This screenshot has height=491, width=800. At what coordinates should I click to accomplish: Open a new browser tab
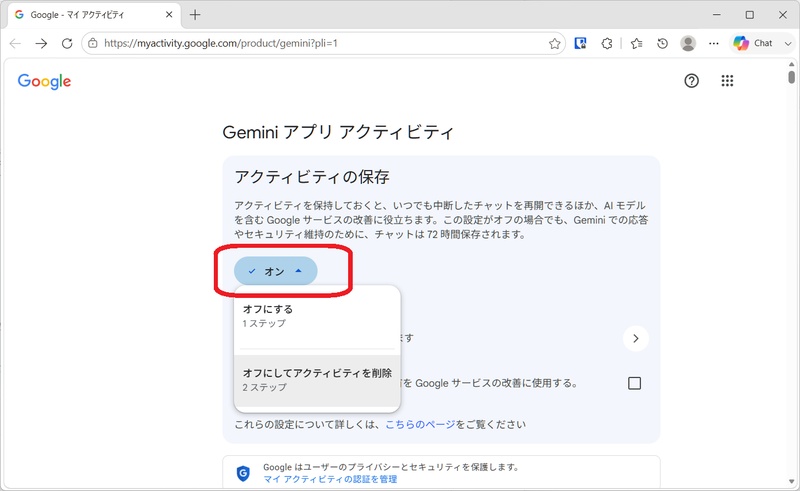tap(195, 15)
